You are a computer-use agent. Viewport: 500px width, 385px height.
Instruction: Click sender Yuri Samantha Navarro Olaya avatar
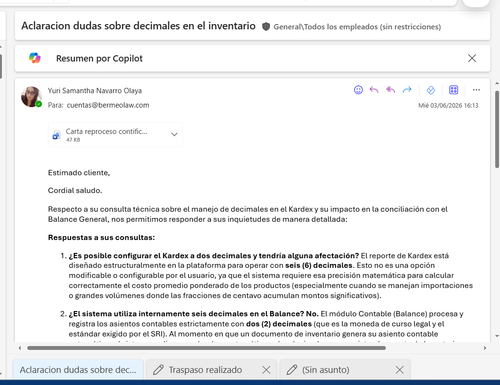pyautogui.click(x=31, y=97)
